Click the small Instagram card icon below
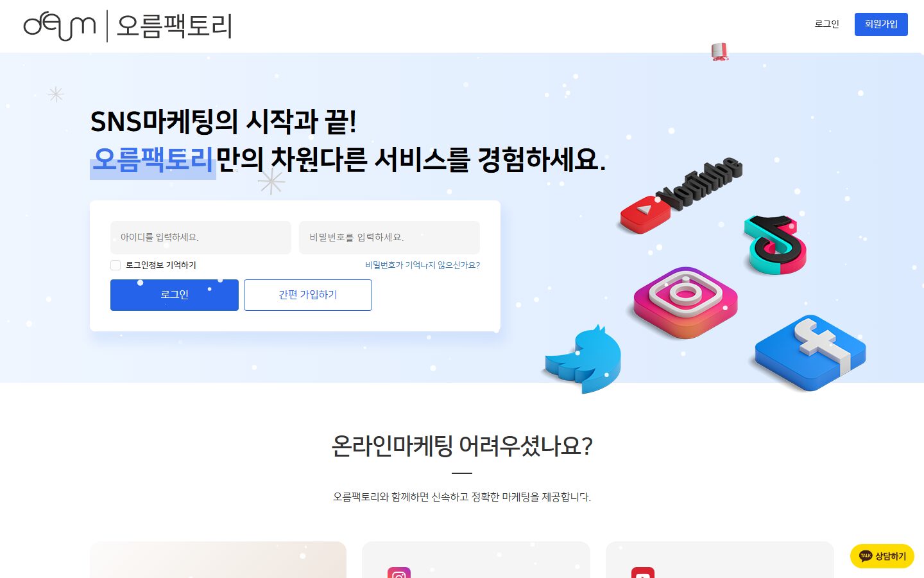The height and width of the screenshot is (578, 924). pyautogui.click(x=398, y=573)
